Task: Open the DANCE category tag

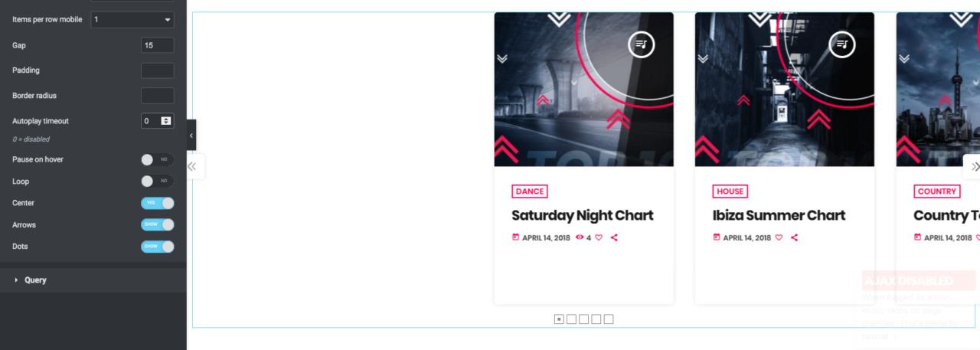Action: tap(530, 191)
